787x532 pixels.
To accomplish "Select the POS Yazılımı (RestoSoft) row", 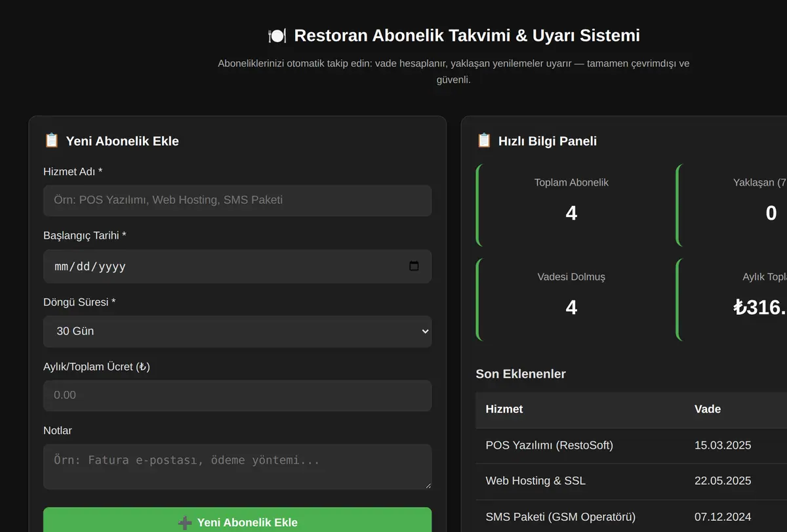I will click(632, 446).
